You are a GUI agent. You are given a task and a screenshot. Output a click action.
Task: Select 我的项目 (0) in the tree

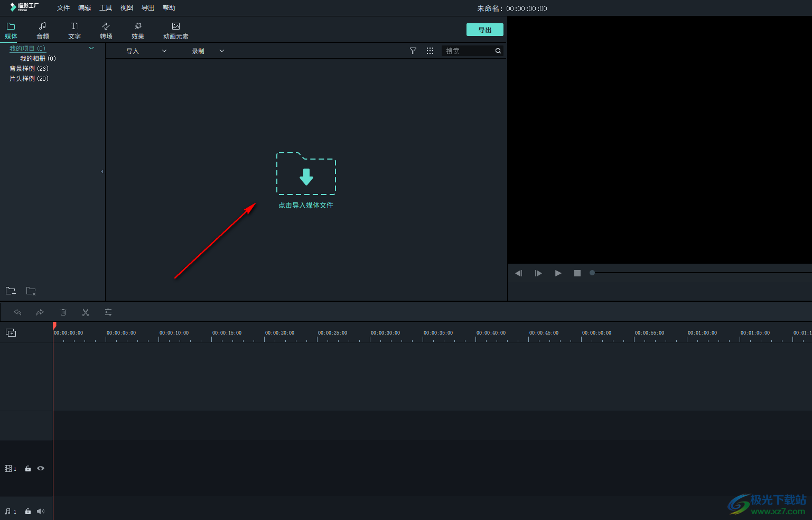click(27, 49)
